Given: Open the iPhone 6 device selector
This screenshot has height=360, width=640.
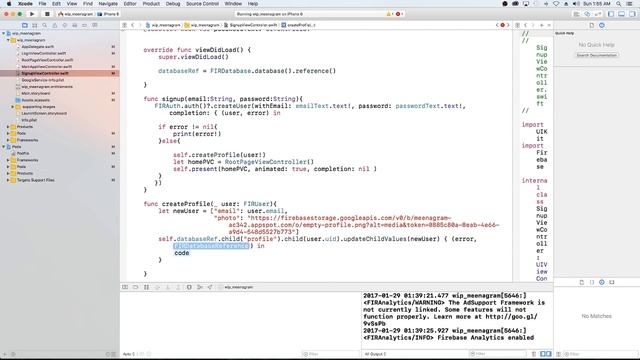Looking at the screenshot, I should click(108, 14).
